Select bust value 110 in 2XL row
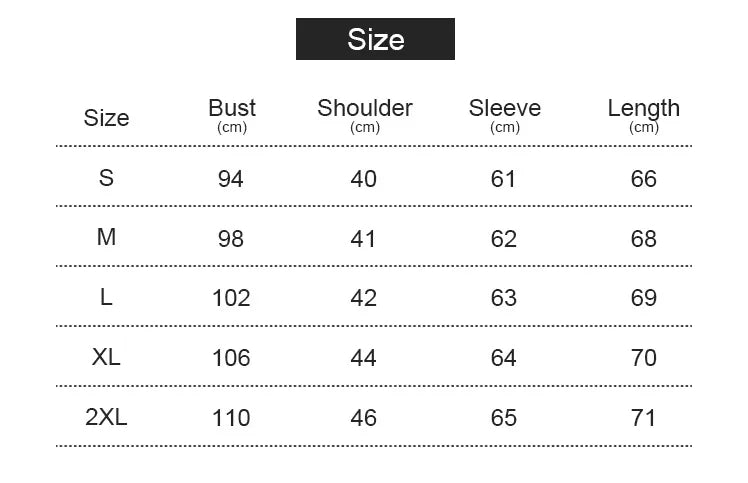Image resolution: width=748 pixels, height=483 pixels. 231,418
